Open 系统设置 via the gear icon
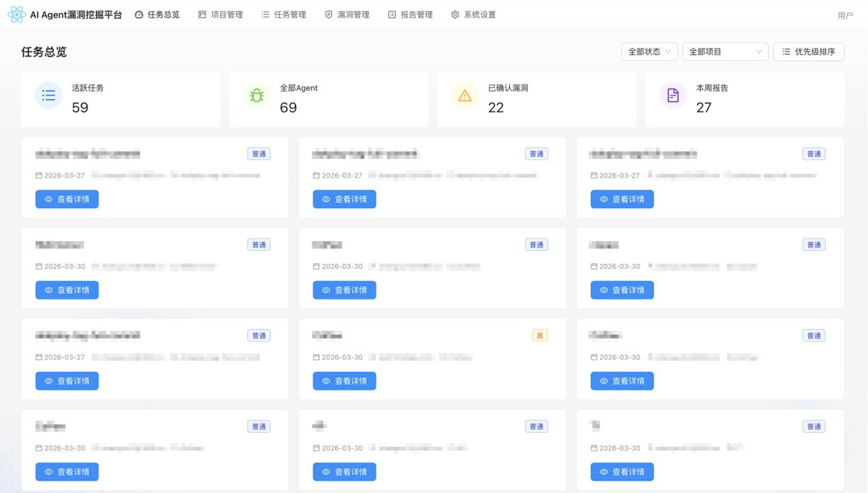This screenshot has width=868, height=493. (474, 15)
